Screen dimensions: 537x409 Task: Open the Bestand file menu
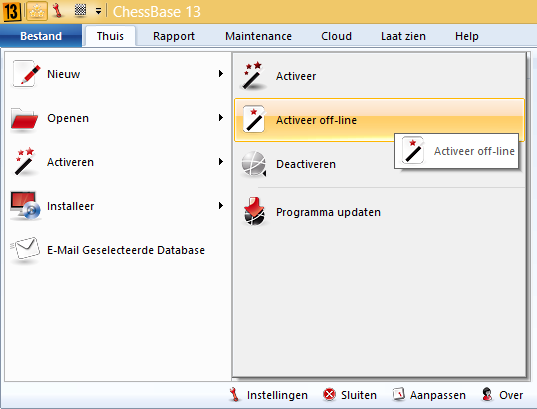(x=41, y=36)
